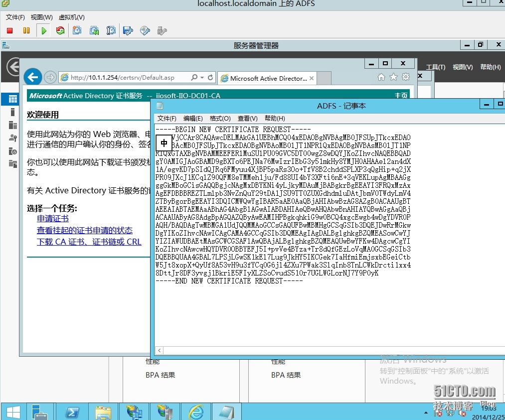Image resolution: width=505 pixels, height=420 pixels.
Task: Open Server Manager 视图(V) menu
Action: [x=463, y=67]
